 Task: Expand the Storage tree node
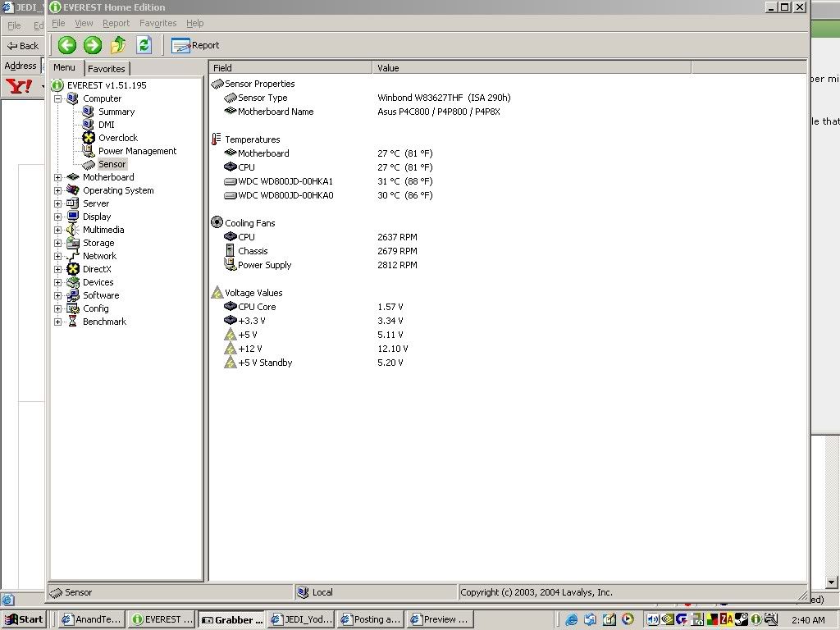(58, 243)
